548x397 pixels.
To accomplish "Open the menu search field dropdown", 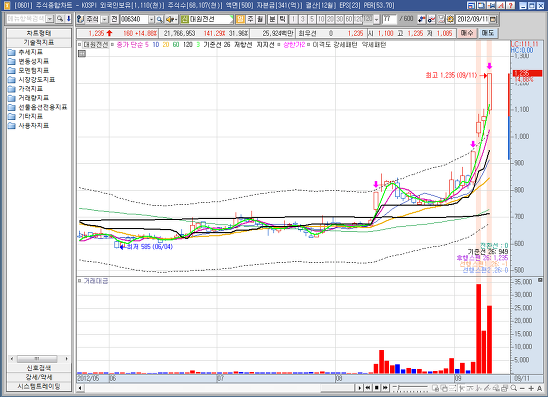I will coord(50,19).
